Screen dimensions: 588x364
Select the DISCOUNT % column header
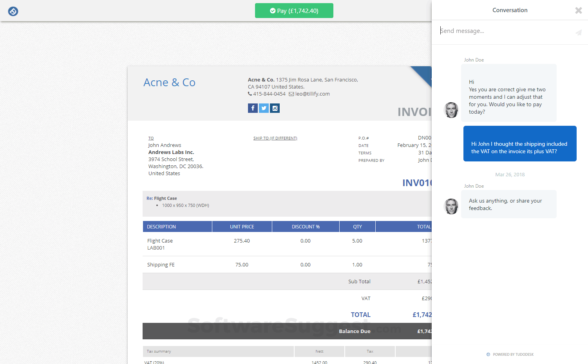point(306,226)
